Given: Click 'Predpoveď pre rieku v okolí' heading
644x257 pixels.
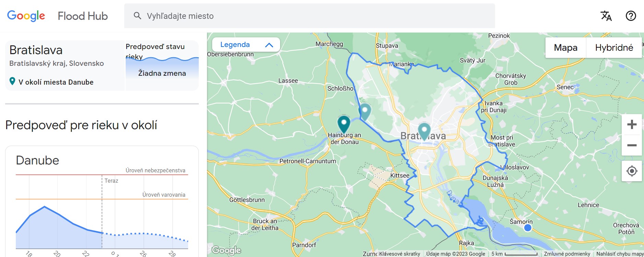Looking at the screenshot, I should pos(81,125).
